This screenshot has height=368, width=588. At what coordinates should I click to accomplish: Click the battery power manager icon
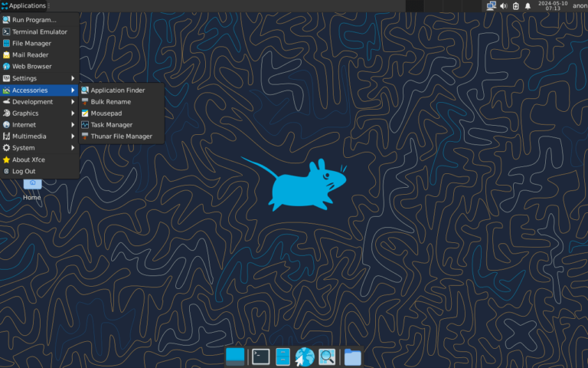pyautogui.click(x=515, y=5)
